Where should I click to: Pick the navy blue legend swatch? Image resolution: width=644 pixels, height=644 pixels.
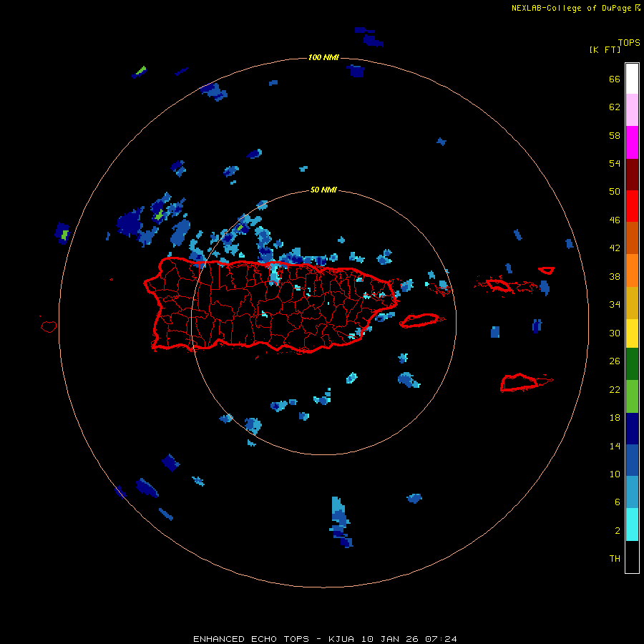[632, 429]
